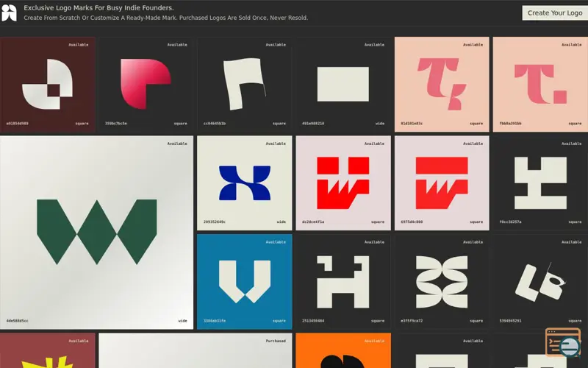Select the black shape logo on orange
588x368 pixels.
point(343,350)
